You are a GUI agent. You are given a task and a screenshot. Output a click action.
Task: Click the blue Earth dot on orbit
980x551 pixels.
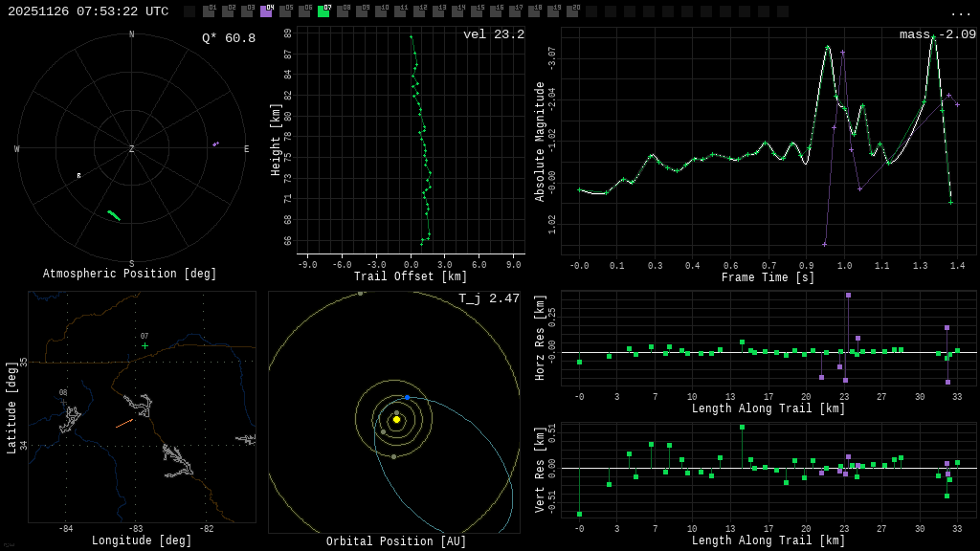click(x=407, y=397)
